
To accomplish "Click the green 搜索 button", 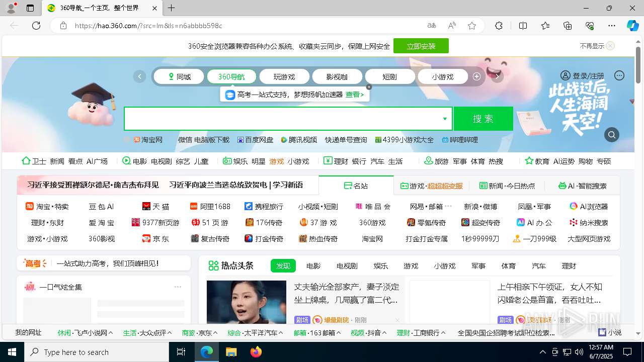I will pyautogui.click(x=483, y=119).
